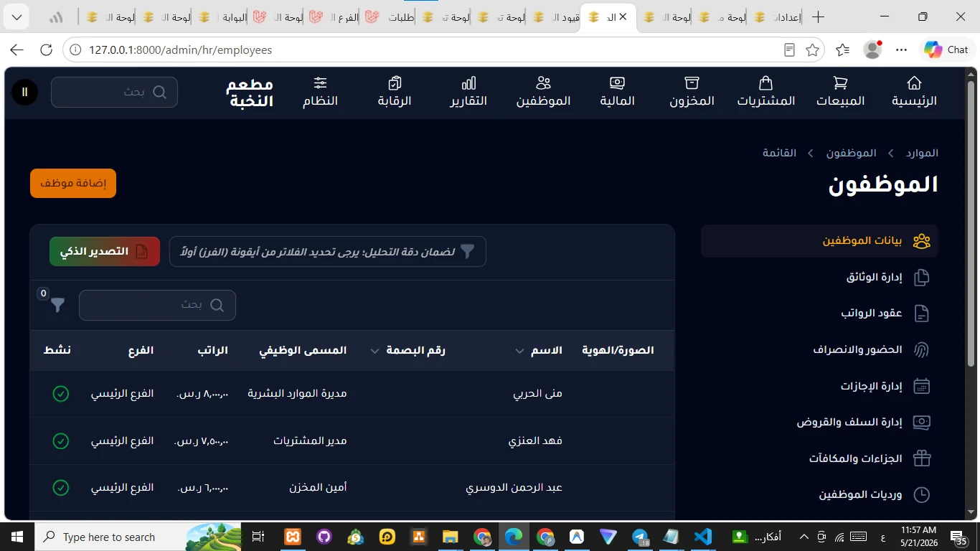Click employee name فهد العنزي
Image resolution: width=980 pixels, height=551 pixels.
point(535,441)
